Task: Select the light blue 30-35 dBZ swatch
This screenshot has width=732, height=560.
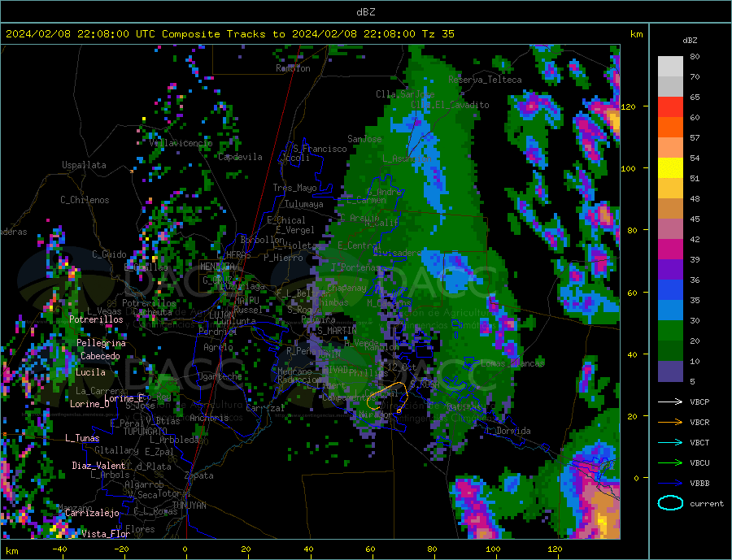Action: click(670, 310)
